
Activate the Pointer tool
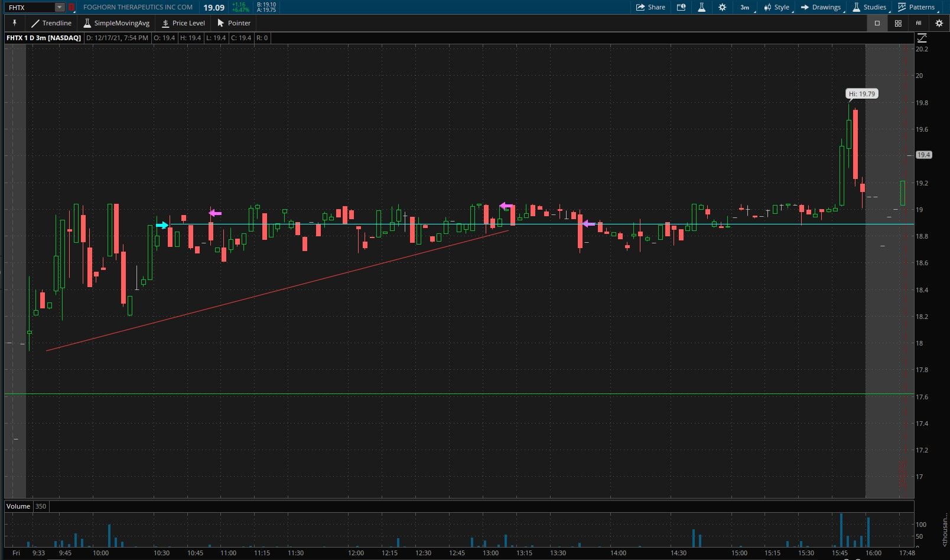point(234,23)
